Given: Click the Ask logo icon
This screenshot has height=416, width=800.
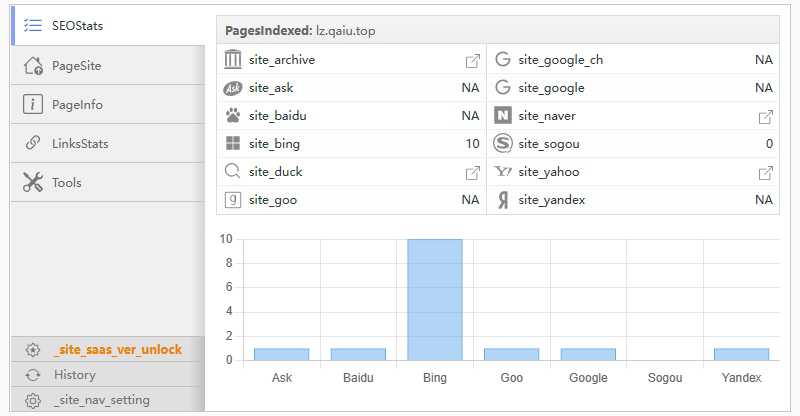Looking at the screenshot, I should tap(233, 88).
